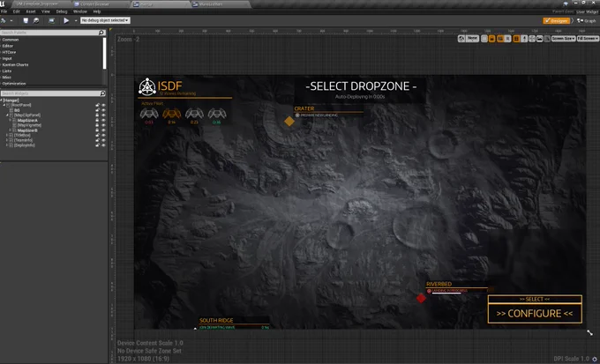Click the Save asset toolbar icon
The image size is (600, 364).
coord(26,20)
